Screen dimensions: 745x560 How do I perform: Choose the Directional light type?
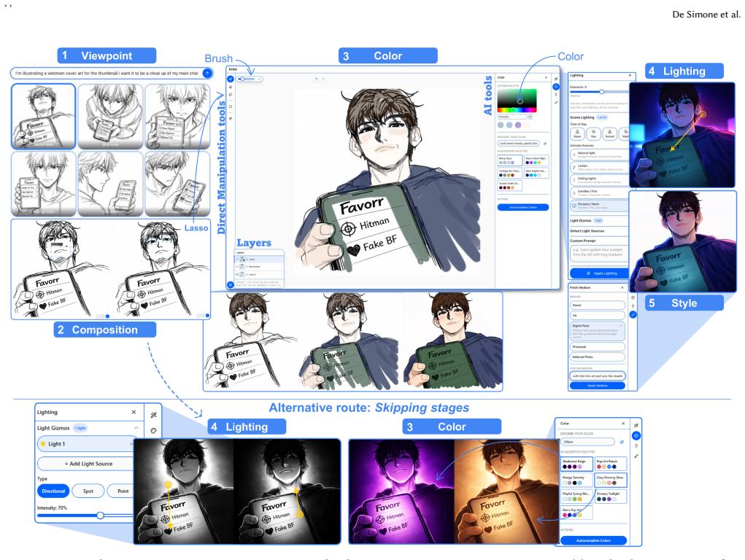[x=53, y=491]
